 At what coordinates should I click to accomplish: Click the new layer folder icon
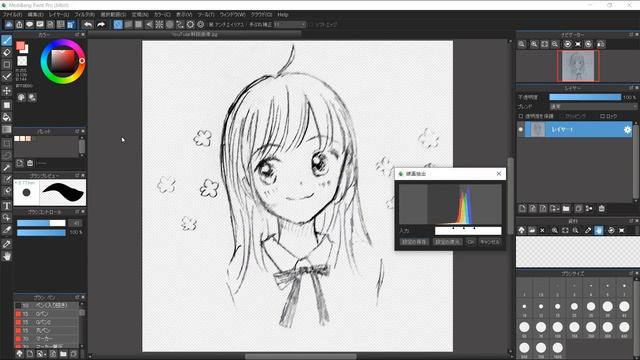click(x=566, y=209)
